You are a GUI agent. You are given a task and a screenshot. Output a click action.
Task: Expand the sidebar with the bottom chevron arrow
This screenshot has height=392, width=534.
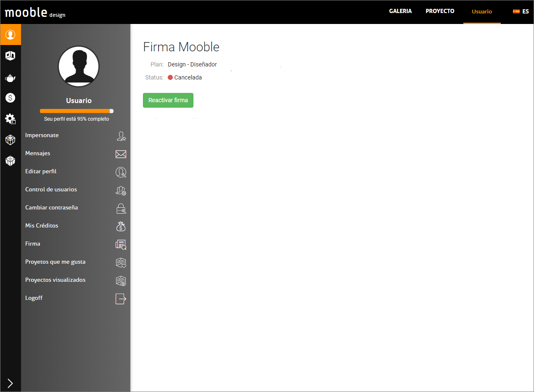[11, 383]
